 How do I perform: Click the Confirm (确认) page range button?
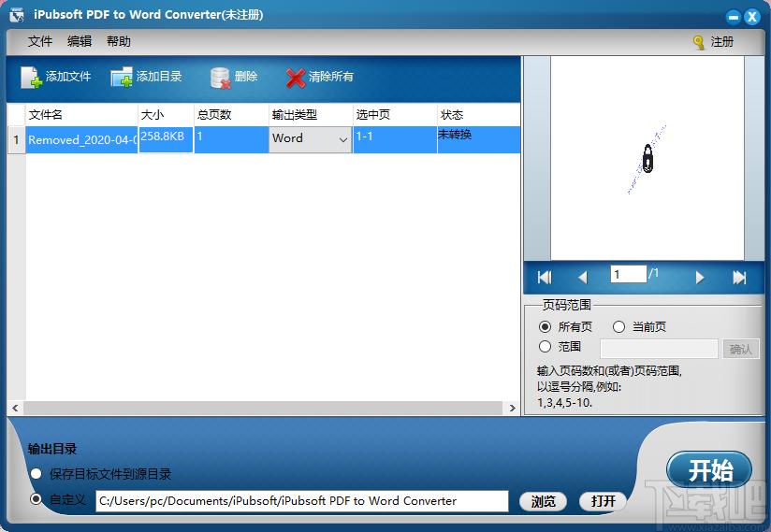[x=740, y=349]
